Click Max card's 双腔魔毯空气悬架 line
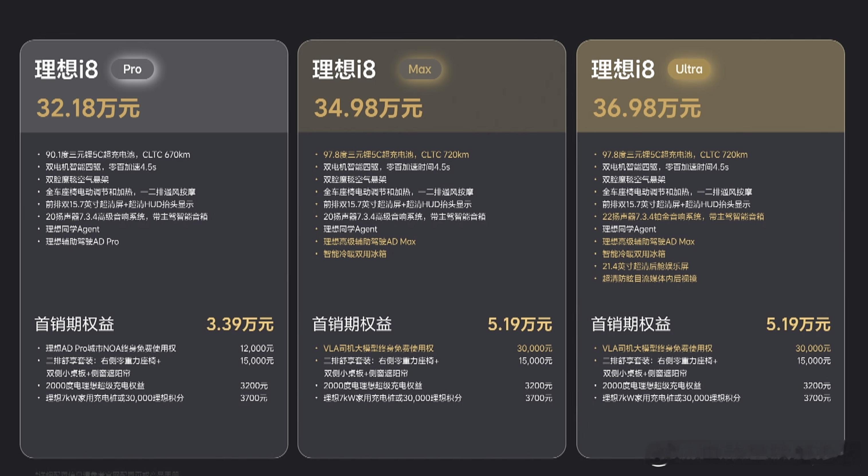This screenshot has width=868, height=476. point(355,179)
